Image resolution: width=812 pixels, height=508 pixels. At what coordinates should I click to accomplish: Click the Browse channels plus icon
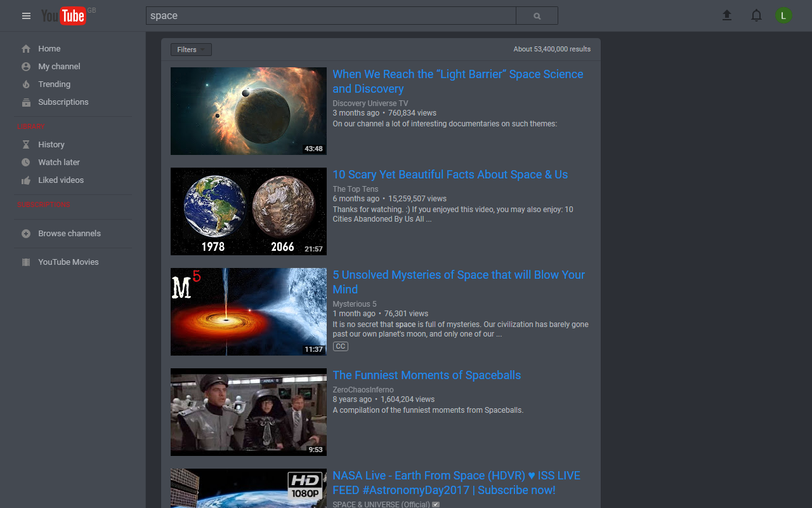[26, 233]
